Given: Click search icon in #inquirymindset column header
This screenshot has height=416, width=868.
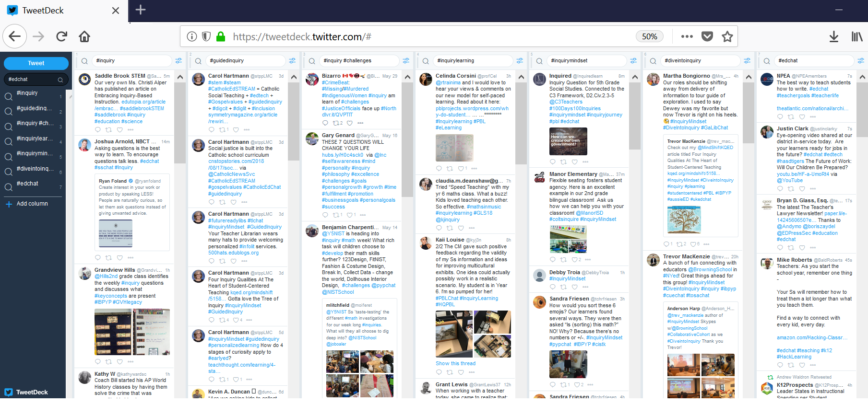Looking at the screenshot, I should [539, 61].
